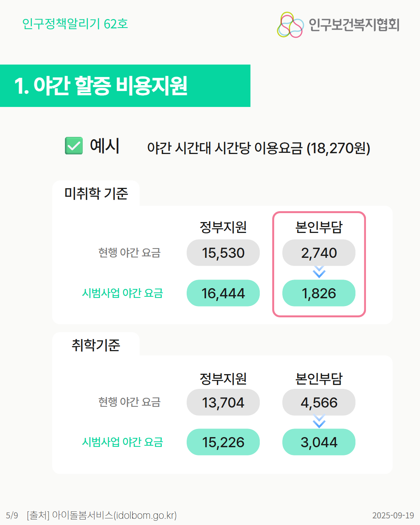Select the 미취학 기준 tab
The height and width of the screenshot is (525, 420).
pyautogui.click(x=96, y=193)
